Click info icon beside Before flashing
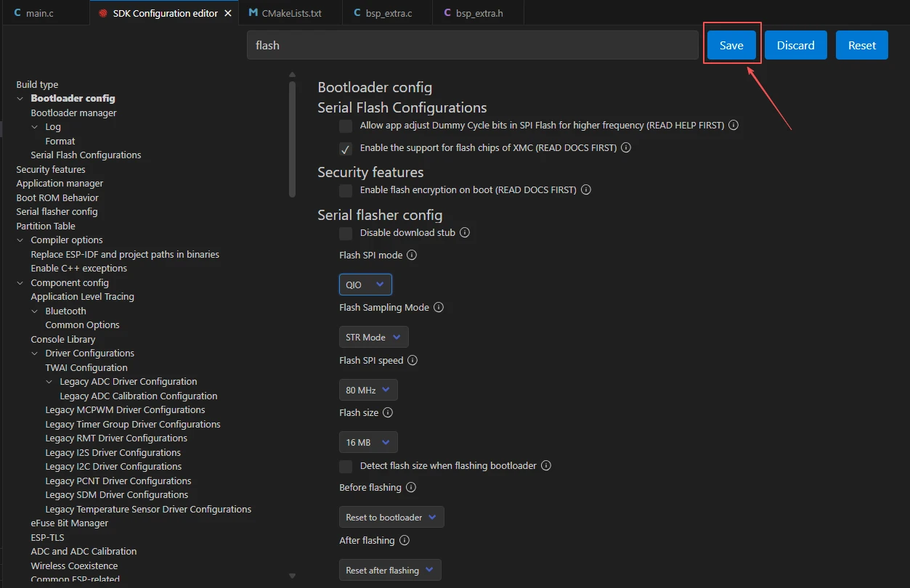 pos(411,488)
